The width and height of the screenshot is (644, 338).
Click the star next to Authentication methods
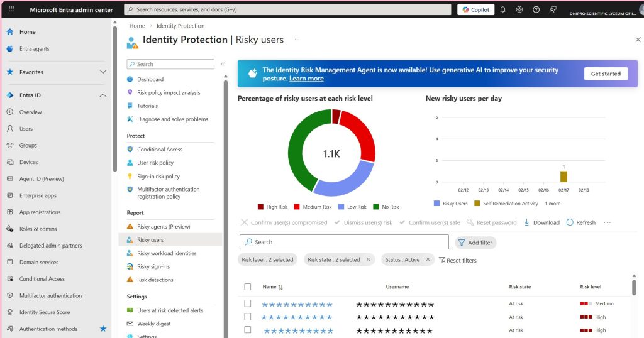[103, 329]
